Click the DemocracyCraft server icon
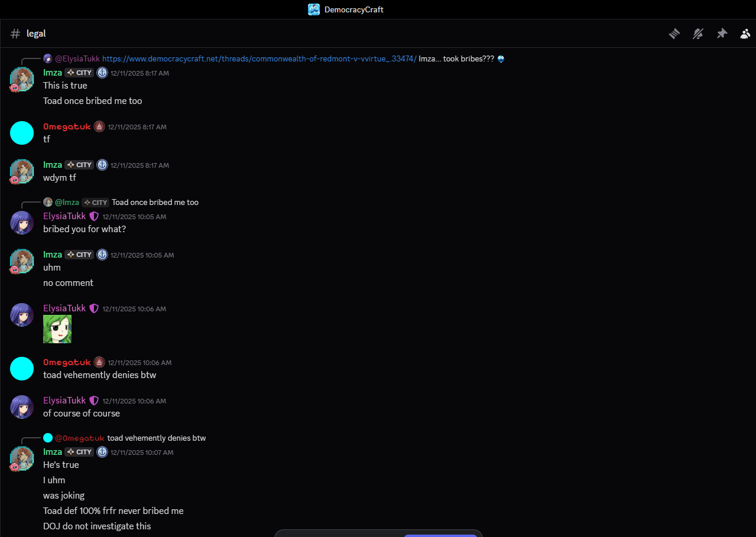Image resolution: width=756 pixels, height=537 pixels. (x=314, y=9)
